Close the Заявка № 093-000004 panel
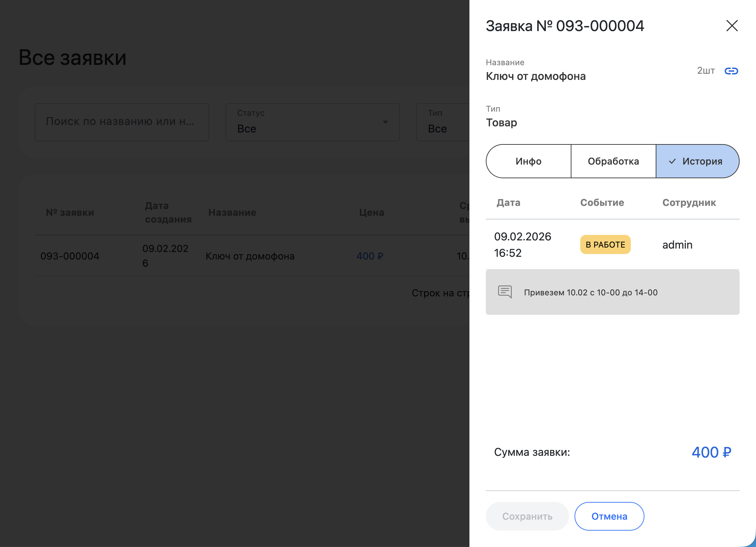This screenshot has height=547, width=756. (x=732, y=26)
